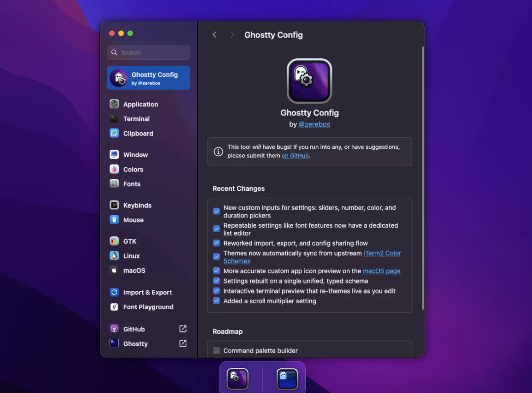Follow the macOS page link
The image size is (532, 393).
(381, 271)
